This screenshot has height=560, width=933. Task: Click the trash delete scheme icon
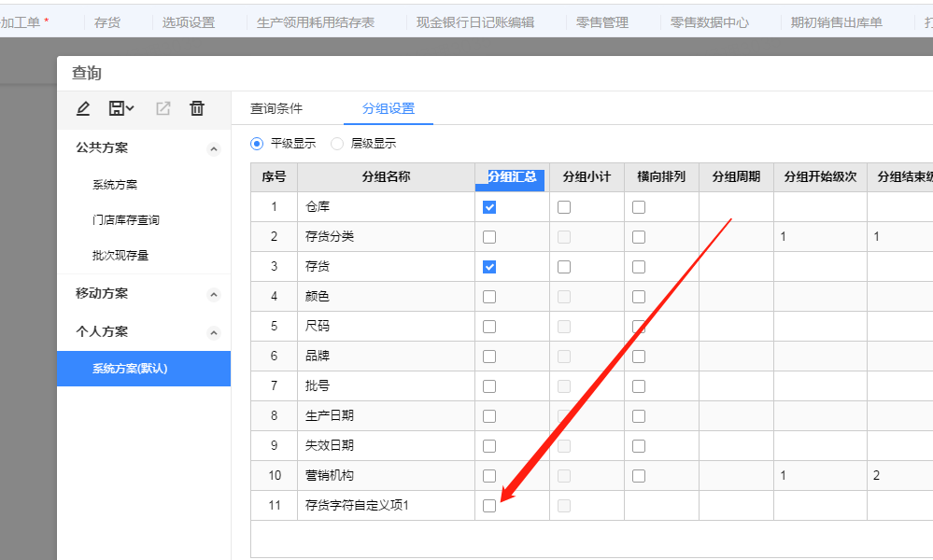(197, 108)
